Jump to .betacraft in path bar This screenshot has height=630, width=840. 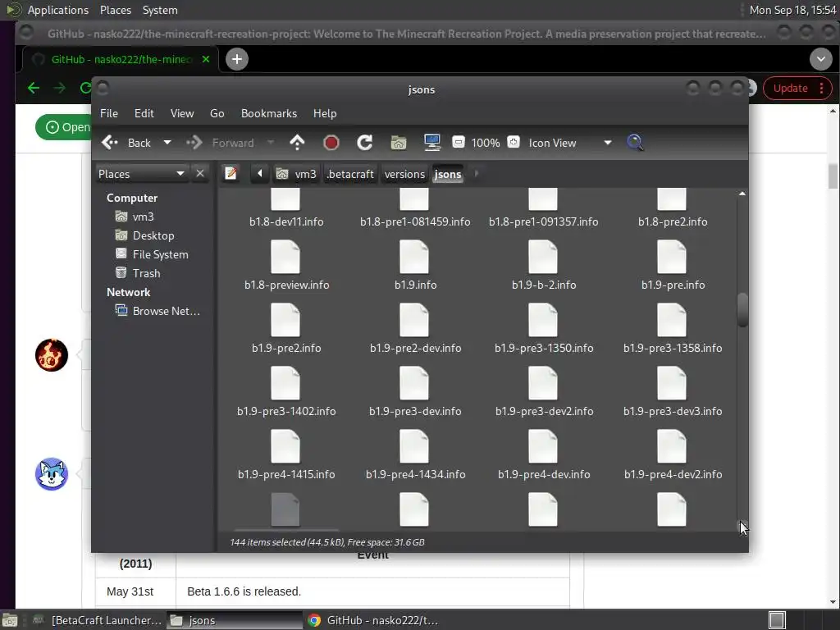[x=350, y=174]
